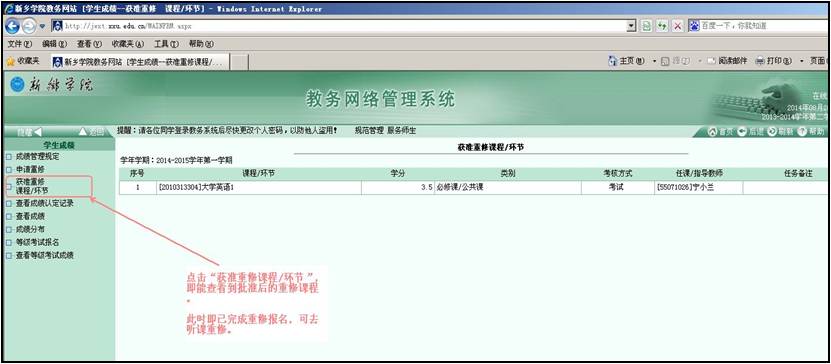Open the 查看成绩 sidebar link
The height and width of the screenshot is (364, 831).
coord(30,216)
